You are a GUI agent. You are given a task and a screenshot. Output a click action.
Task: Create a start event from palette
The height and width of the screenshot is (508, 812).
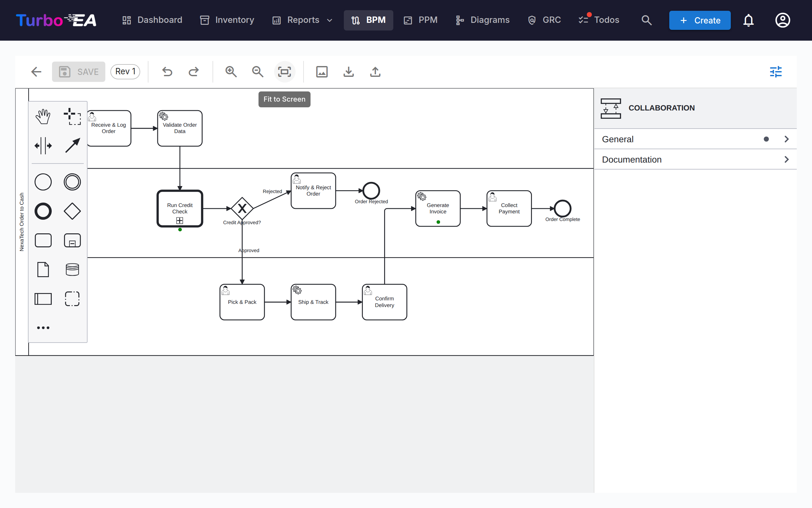point(43,182)
